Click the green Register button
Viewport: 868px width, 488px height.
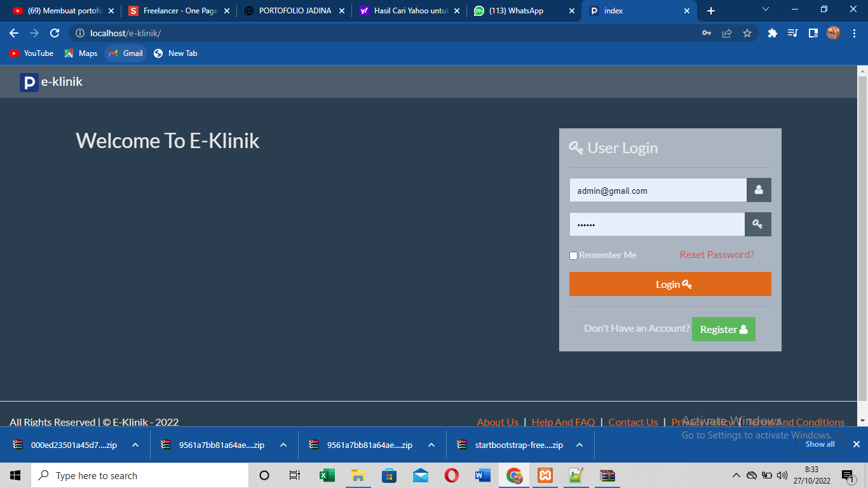(723, 329)
